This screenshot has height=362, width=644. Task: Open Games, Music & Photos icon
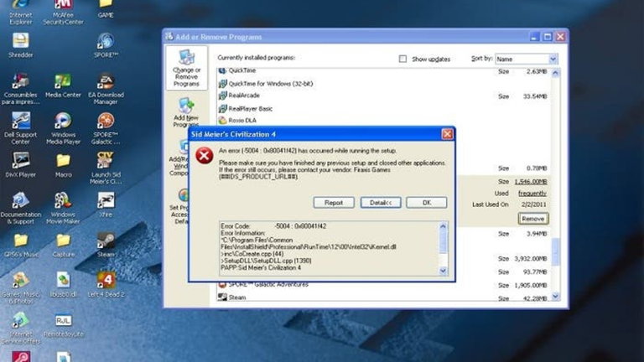(20, 288)
